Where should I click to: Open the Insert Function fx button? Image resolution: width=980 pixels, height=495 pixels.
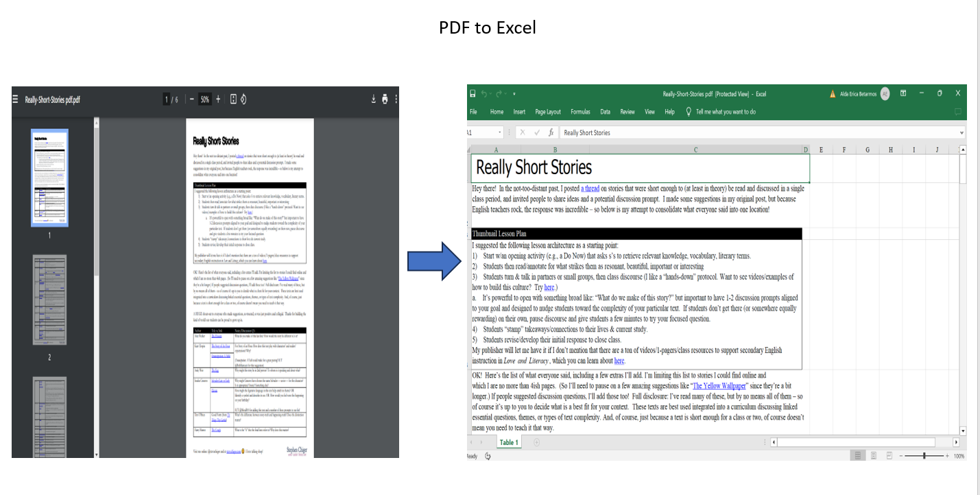pos(551,132)
